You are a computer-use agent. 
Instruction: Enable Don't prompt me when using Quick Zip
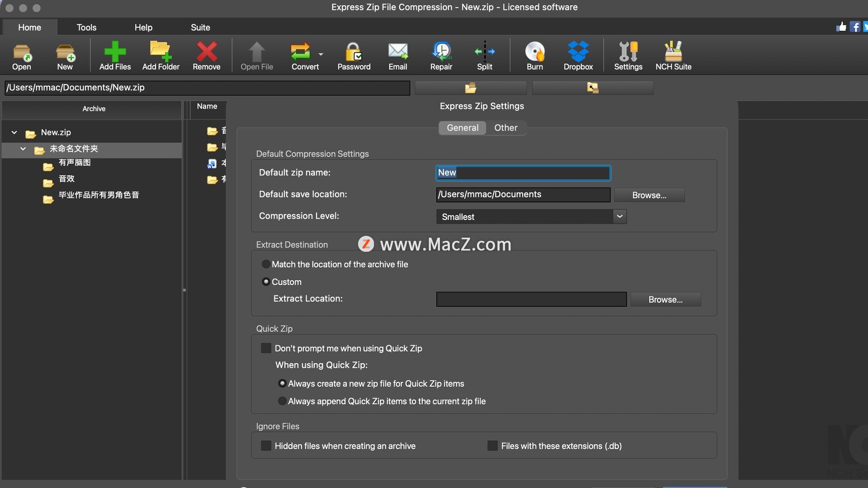(266, 348)
